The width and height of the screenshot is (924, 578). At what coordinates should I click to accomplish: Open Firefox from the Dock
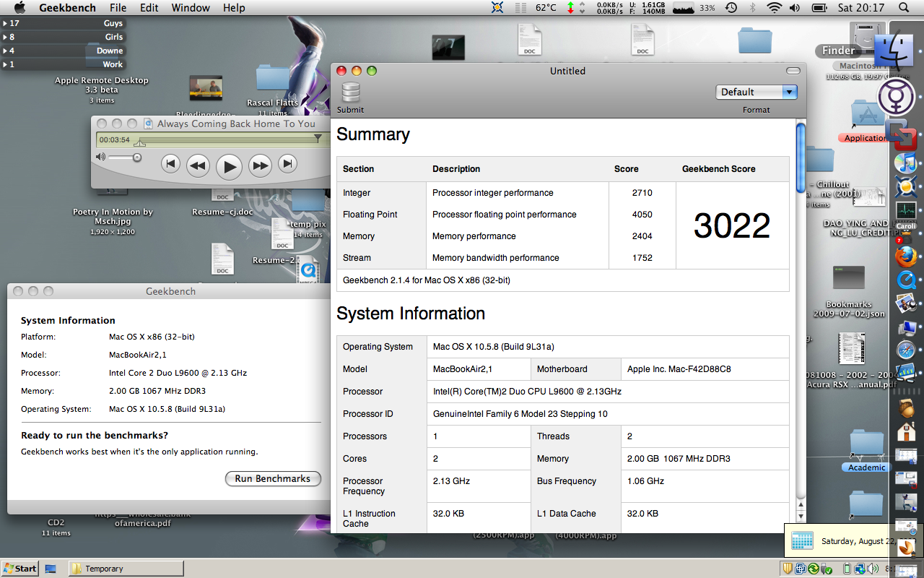905,256
